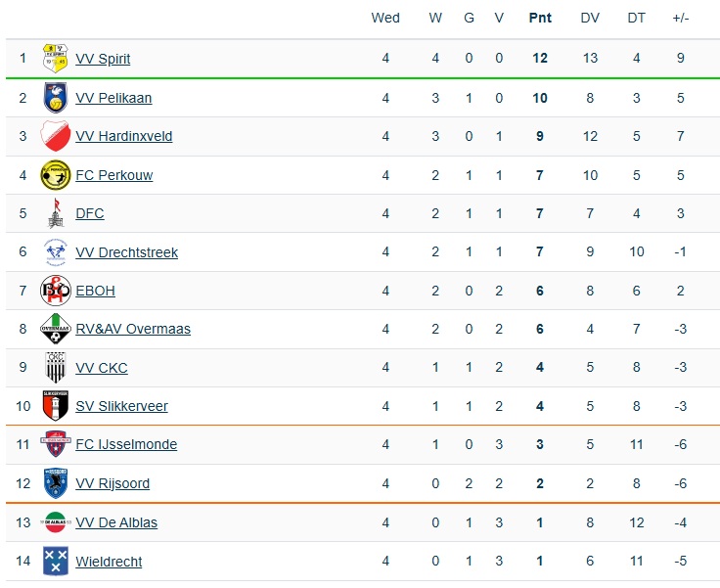The width and height of the screenshot is (720, 588).
Task: Click the SV Slikkerveer club logo
Action: point(55,406)
